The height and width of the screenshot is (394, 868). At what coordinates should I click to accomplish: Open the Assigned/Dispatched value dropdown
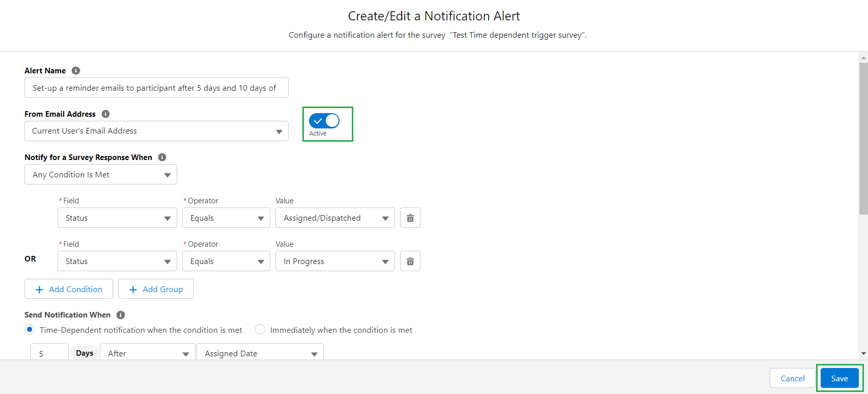(335, 218)
